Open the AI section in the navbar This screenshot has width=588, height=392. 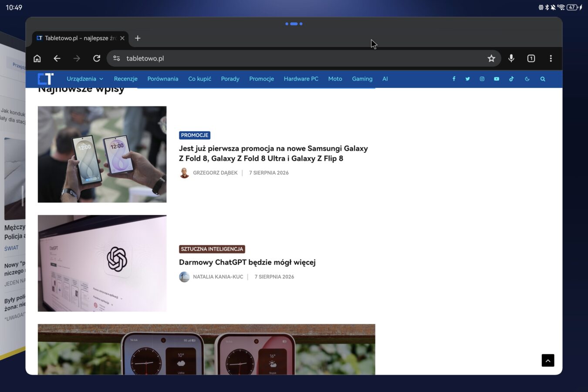[x=385, y=79]
